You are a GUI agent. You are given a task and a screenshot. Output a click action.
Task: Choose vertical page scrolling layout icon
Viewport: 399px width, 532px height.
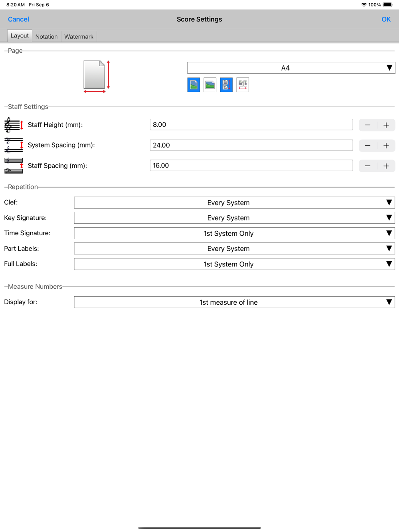pos(226,85)
